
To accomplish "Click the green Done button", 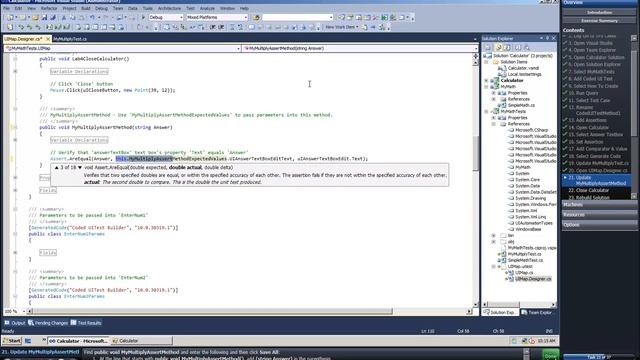I will click(x=550, y=356).
